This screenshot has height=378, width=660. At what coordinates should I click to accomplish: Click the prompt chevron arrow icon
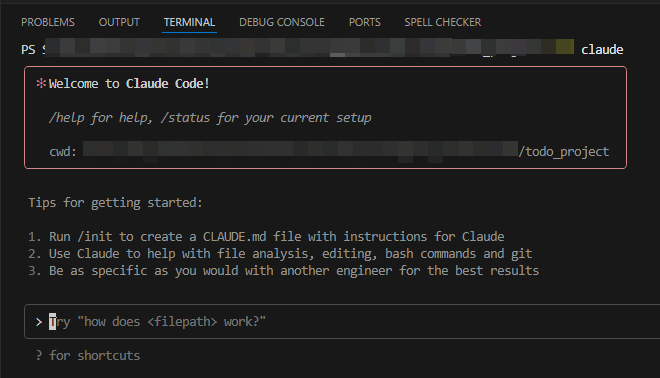point(39,322)
